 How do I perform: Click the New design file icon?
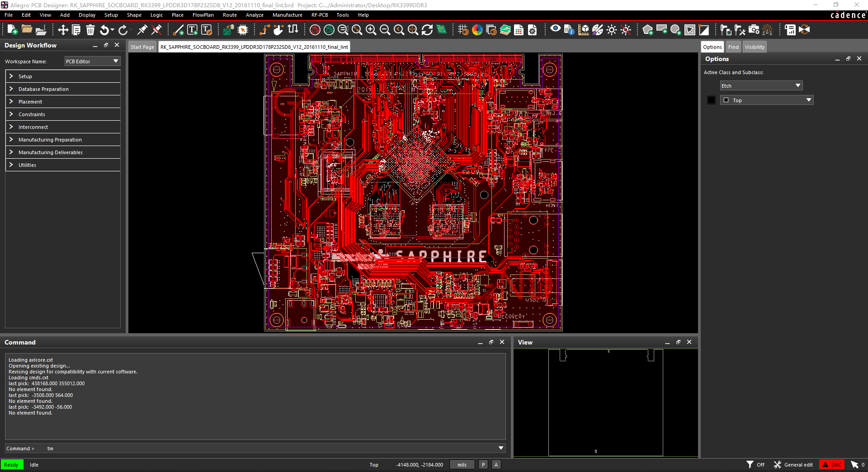tap(13, 30)
